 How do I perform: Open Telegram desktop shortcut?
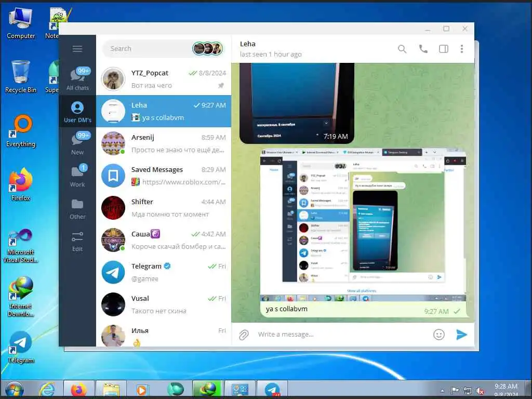[21, 348]
